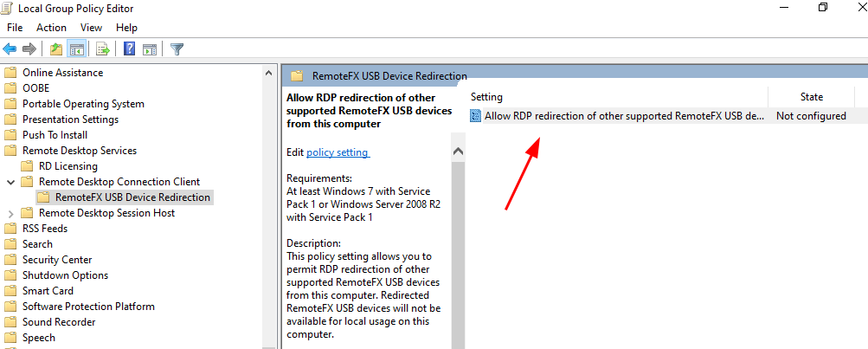Select the Allow RDP redirection policy setting row
The image size is (868, 349).
click(x=623, y=116)
